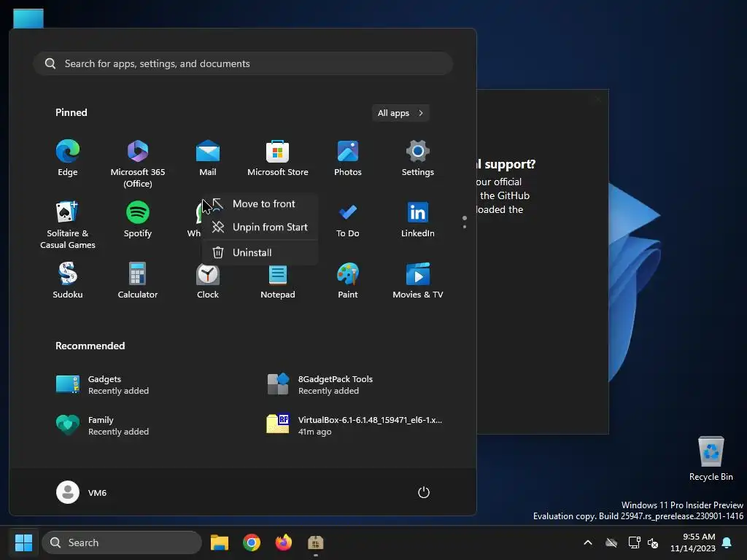747x560 pixels.
Task: Open the Movies & TV app
Action: tap(418, 281)
